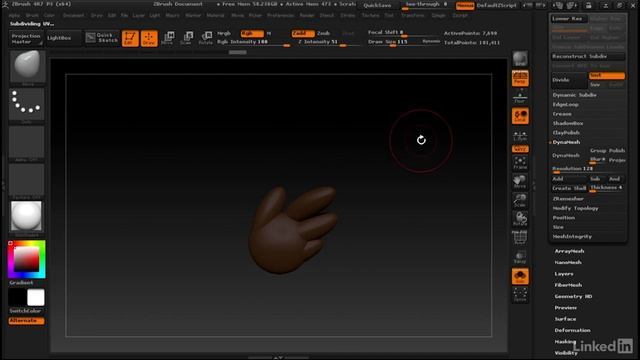640x360 pixels.
Task: Toggle the orange Rgb button
Action: point(251,33)
